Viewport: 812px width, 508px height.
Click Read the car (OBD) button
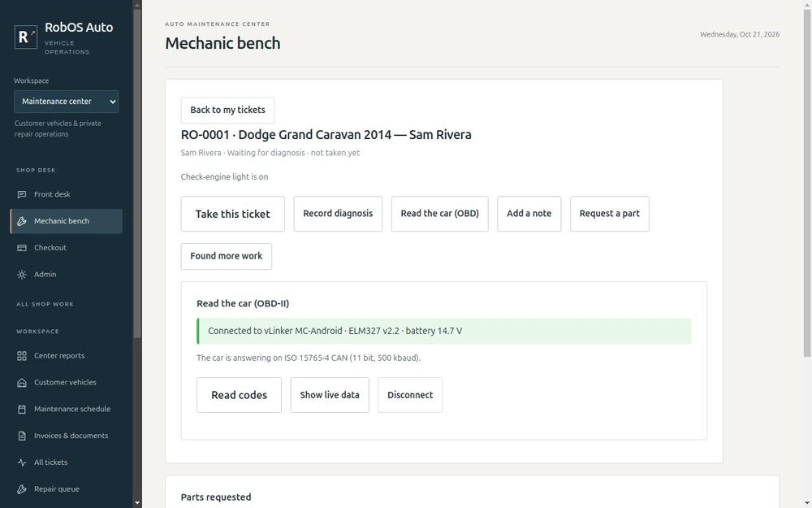click(439, 214)
